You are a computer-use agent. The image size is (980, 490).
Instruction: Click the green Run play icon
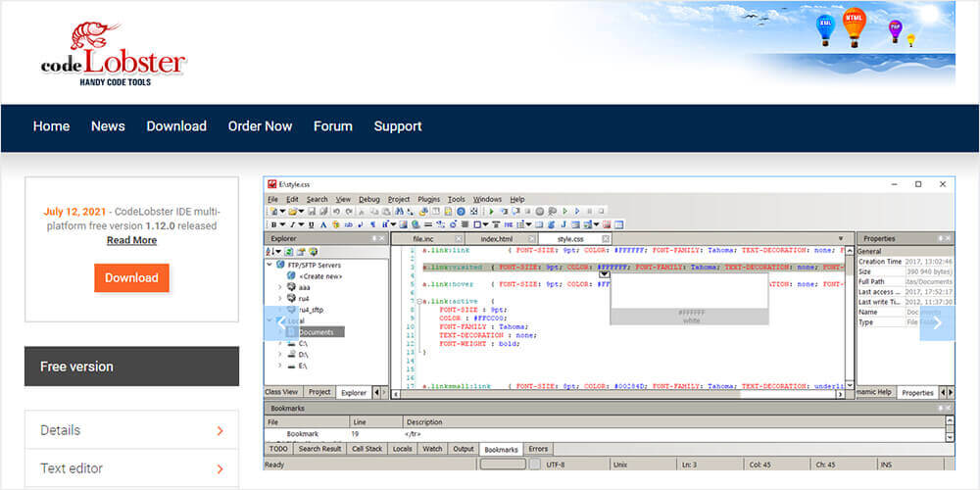491,212
